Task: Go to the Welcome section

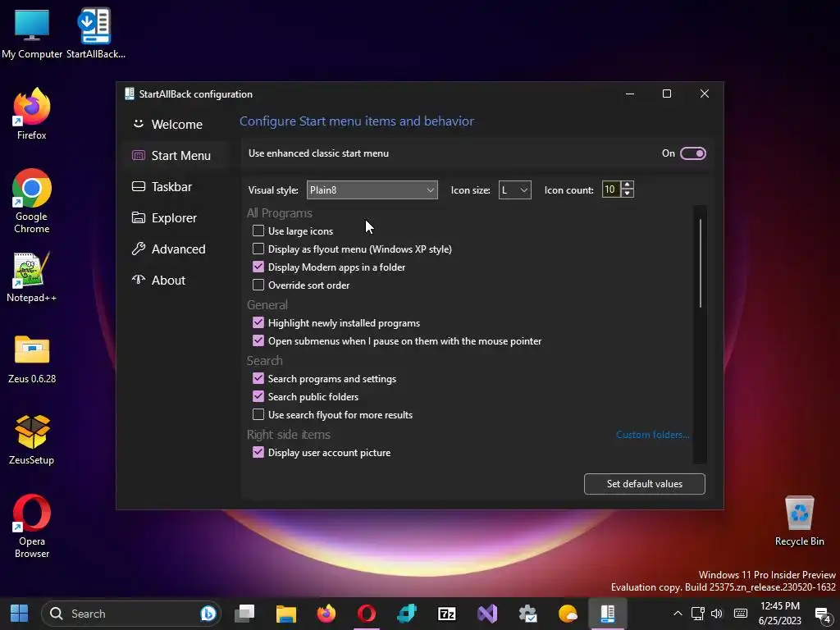Action: (x=176, y=125)
